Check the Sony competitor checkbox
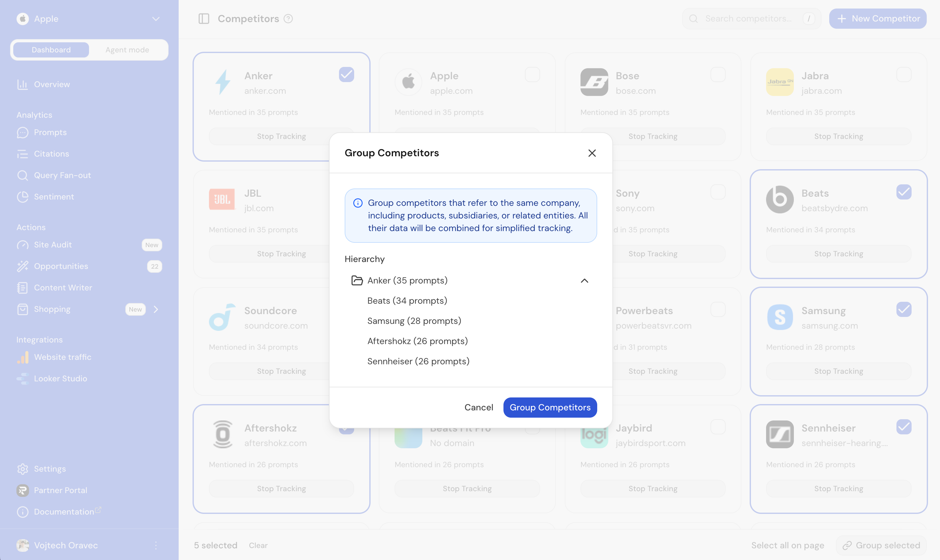The image size is (940, 560). pos(718,192)
